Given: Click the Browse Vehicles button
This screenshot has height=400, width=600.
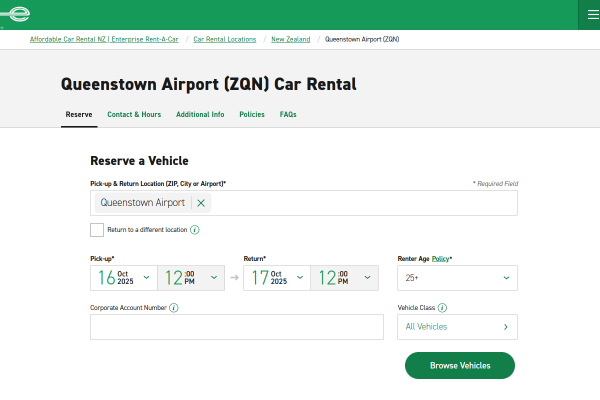Looking at the screenshot, I should click(460, 366).
